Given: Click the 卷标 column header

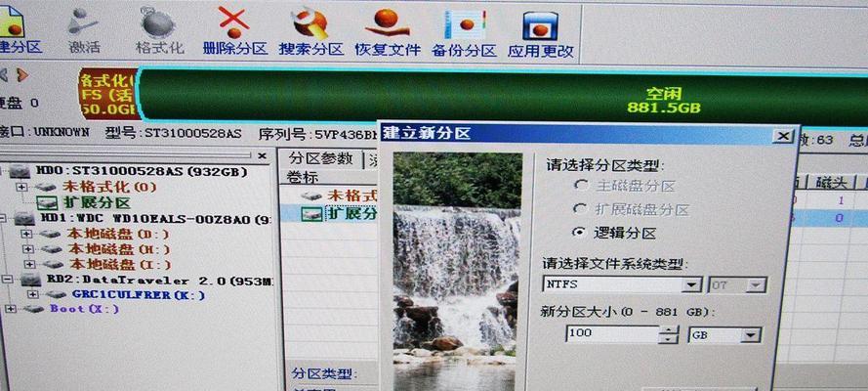Looking at the screenshot, I should (x=304, y=178).
